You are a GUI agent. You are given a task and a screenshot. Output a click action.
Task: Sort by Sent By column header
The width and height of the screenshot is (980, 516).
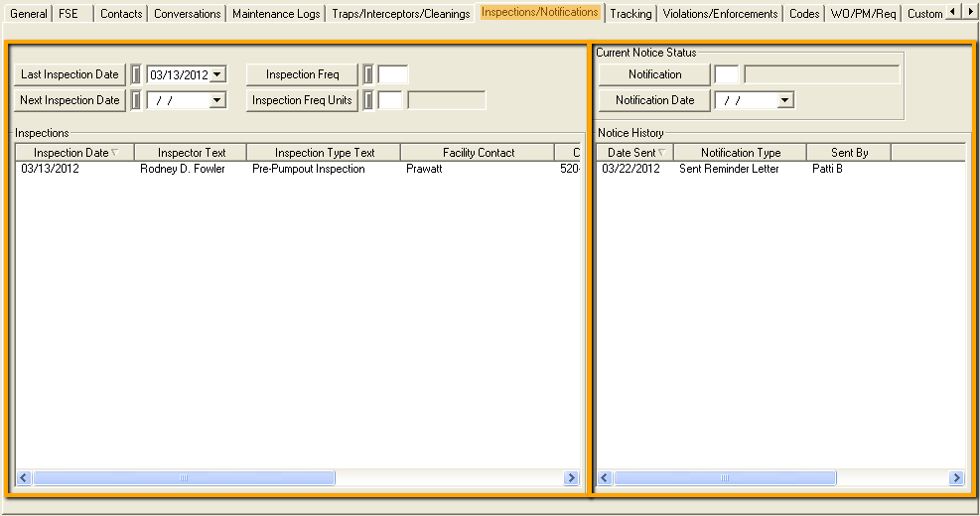(x=849, y=153)
